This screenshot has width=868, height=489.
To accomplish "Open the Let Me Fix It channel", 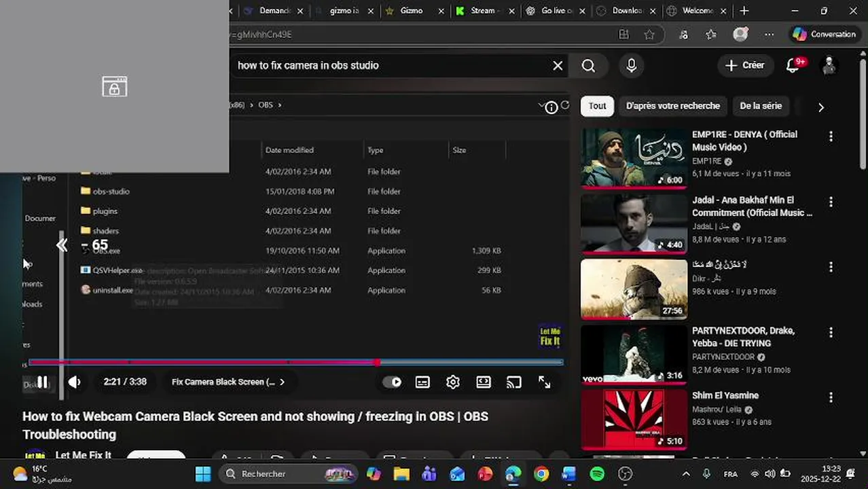I will coord(83,454).
